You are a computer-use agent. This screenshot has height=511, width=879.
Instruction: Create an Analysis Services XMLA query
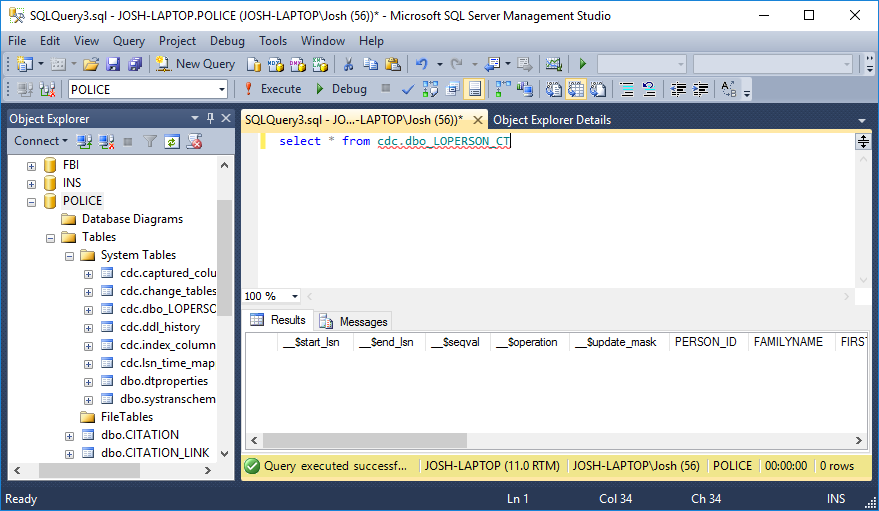(x=320, y=64)
